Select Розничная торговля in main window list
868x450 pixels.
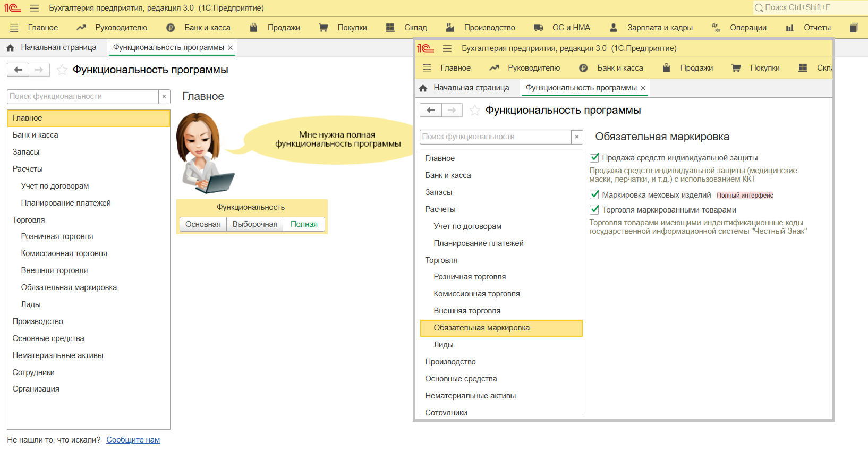89,236
